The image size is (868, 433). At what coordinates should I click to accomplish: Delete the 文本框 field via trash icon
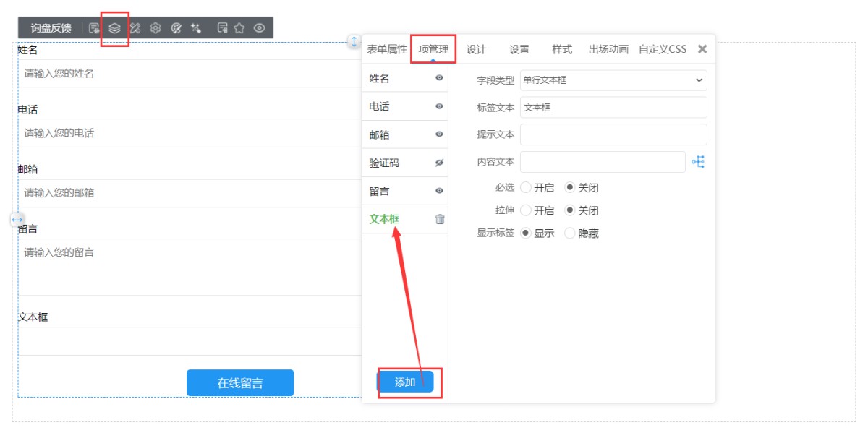click(440, 219)
